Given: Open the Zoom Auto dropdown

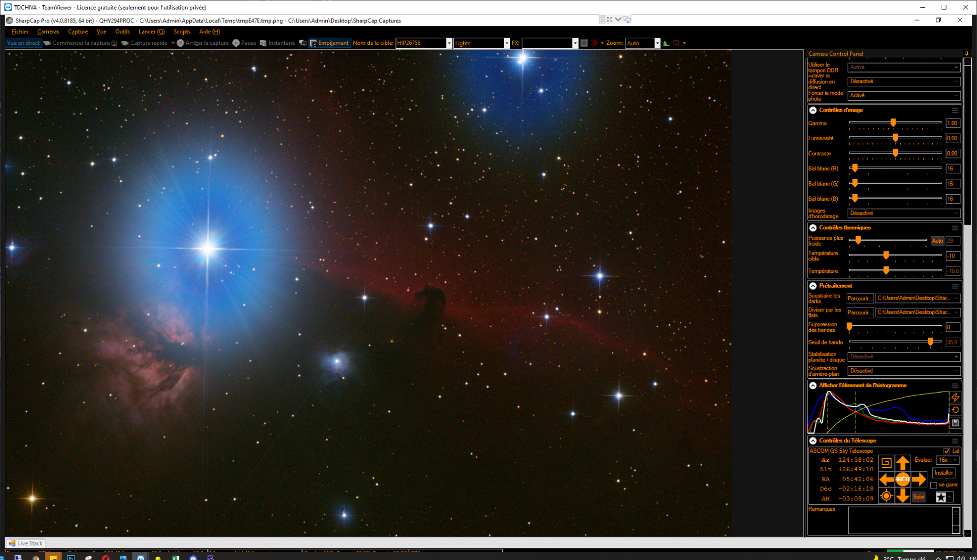Looking at the screenshot, I should 657,43.
